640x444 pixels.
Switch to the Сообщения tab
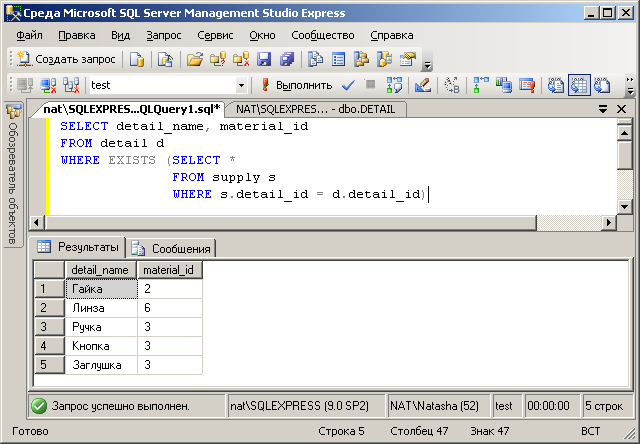(x=171, y=248)
